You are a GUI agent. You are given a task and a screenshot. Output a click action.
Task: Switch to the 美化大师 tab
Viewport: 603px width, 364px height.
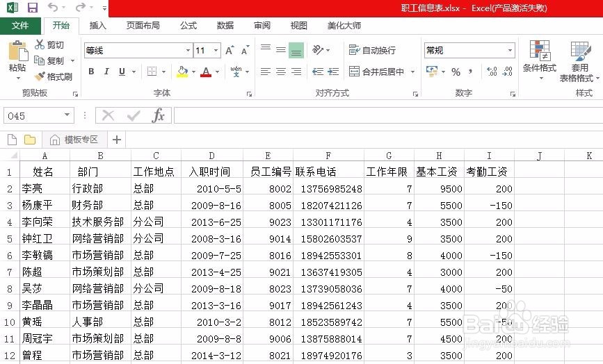(344, 25)
